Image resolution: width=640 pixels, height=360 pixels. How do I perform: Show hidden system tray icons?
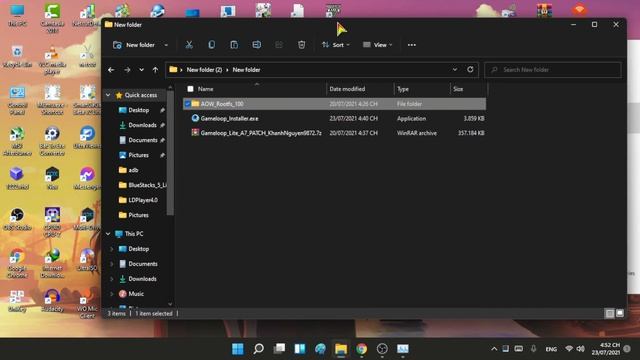494,349
